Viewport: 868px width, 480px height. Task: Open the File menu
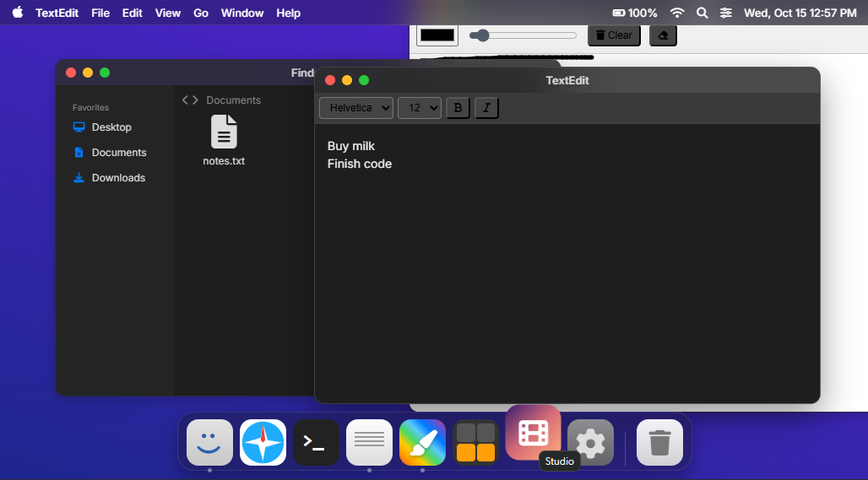coord(100,13)
